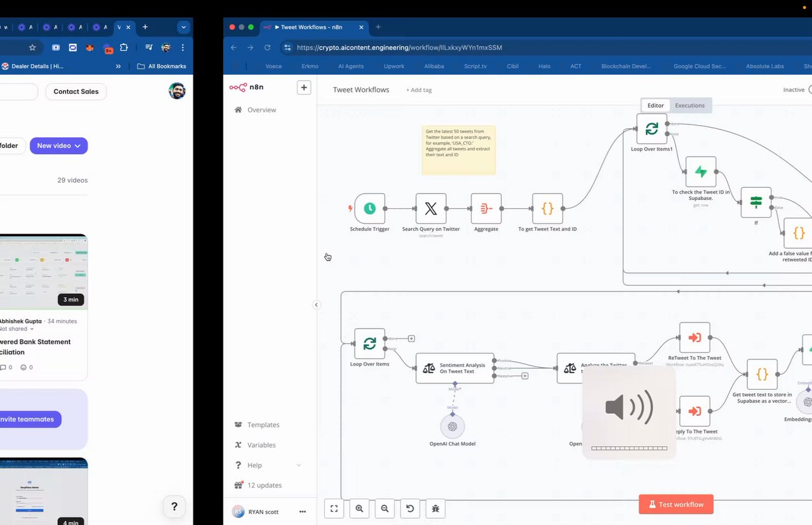Open the Reply To The Tweet node

click(695, 411)
